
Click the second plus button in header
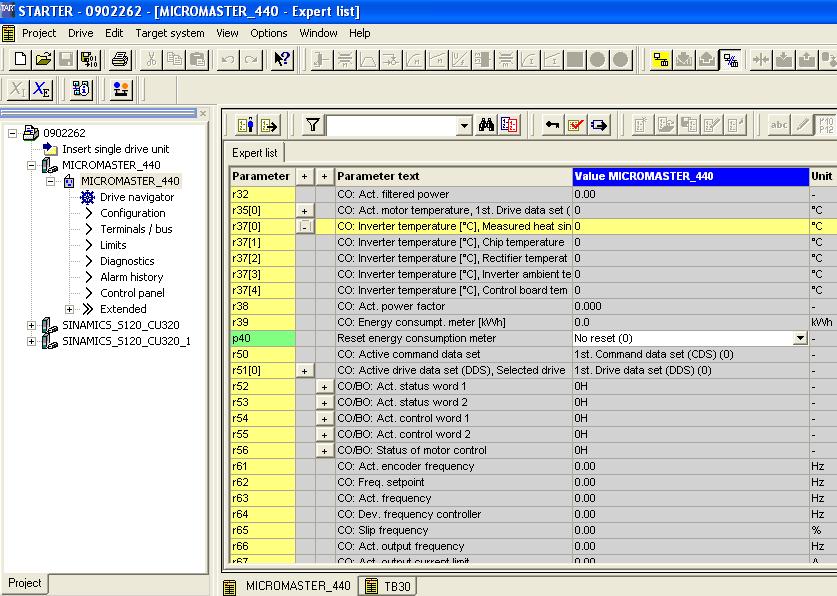[x=324, y=177]
